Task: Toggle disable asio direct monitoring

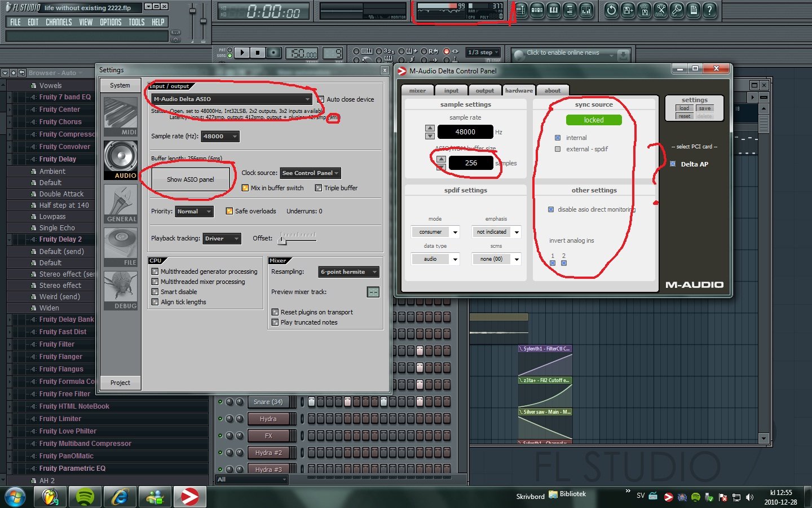Action: pos(551,209)
